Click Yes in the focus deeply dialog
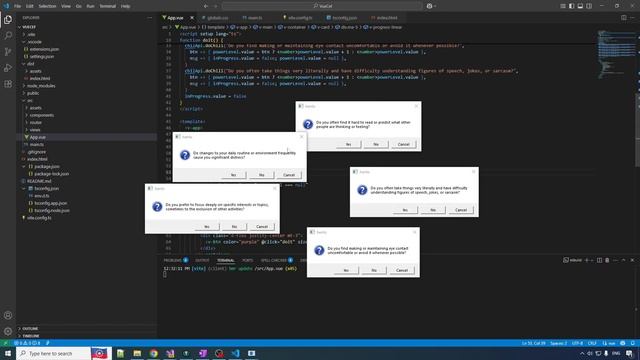The width and height of the screenshot is (640, 360). 207,227
